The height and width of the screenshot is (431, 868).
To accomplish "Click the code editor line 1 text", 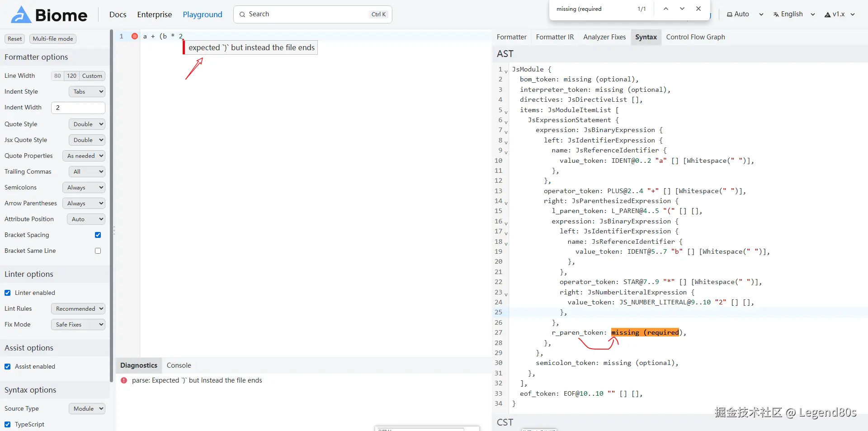I will [x=163, y=36].
